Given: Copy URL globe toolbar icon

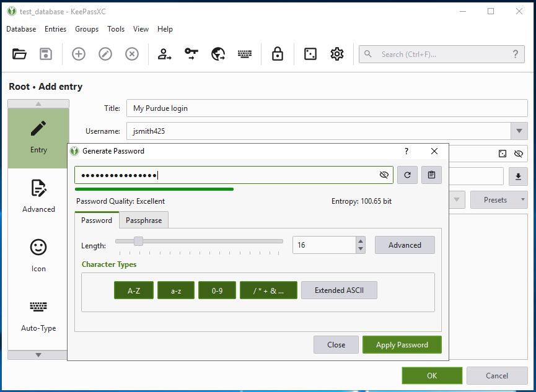Looking at the screenshot, I should coord(218,54).
